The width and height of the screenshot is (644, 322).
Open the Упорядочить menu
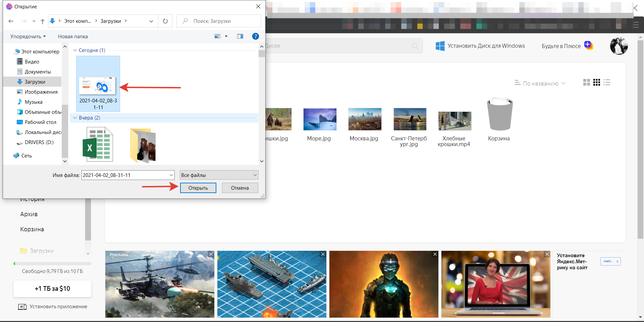click(x=28, y=36)
